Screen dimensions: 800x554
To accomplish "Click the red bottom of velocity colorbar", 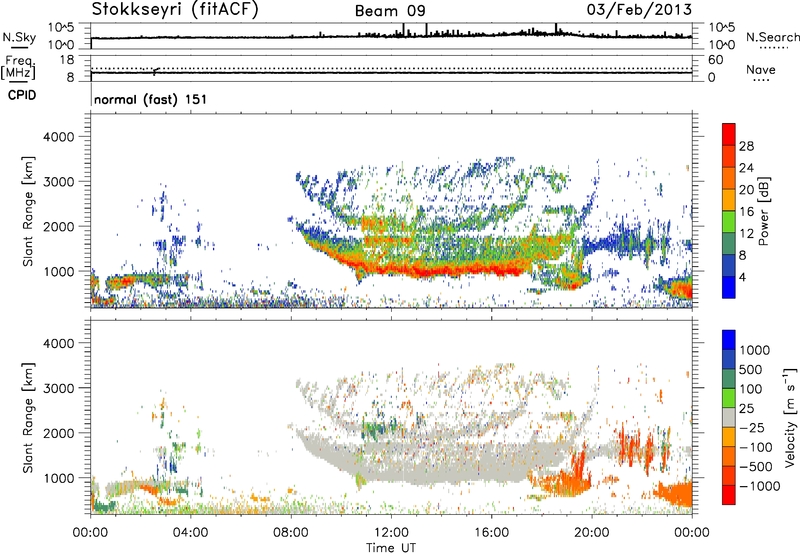I will [x=729, y=495].
